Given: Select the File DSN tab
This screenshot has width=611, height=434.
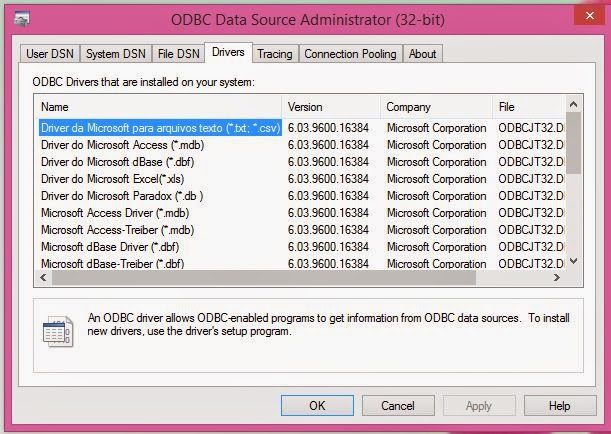Looking at the screenshot, I should [x=178, y=53].
